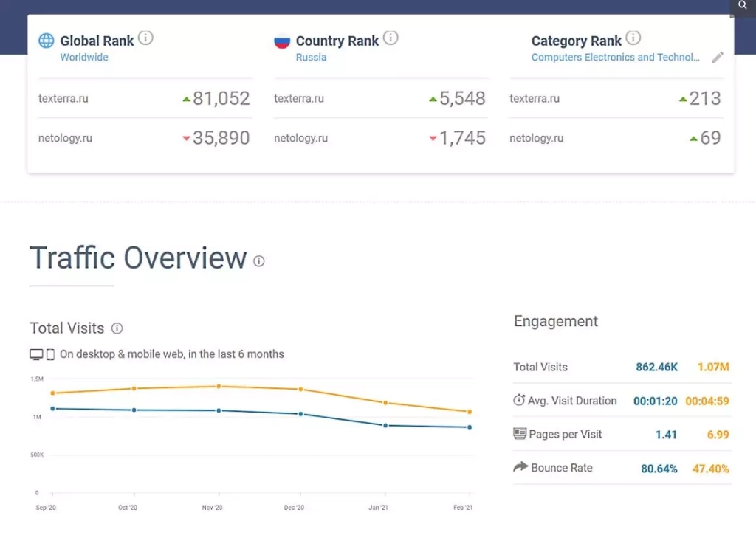The width and height of the screenshot is (756, 538).
Task: Click the desktop monitor device icon
Action: point(36,355)
